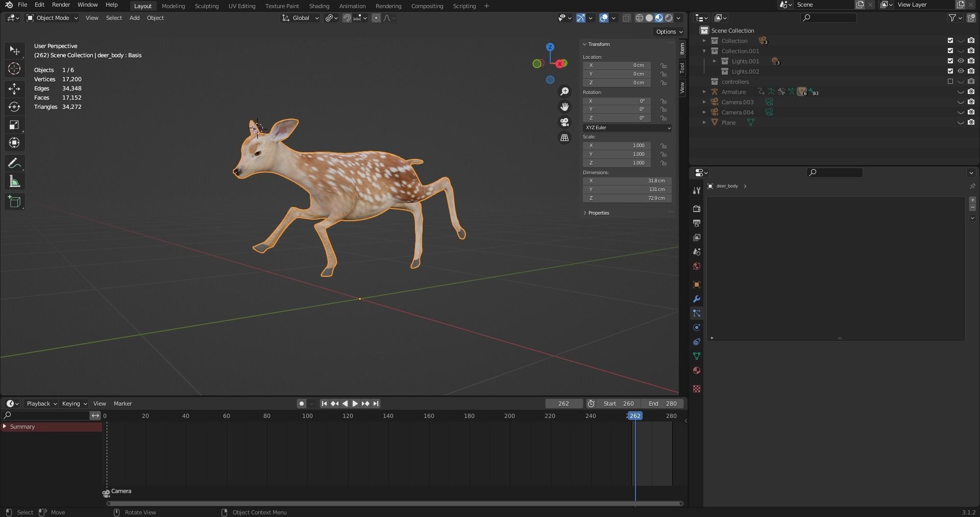This screenshot has width=980, height=517.
Task: Open the Object Constraints properties tab
Action: 697,342
